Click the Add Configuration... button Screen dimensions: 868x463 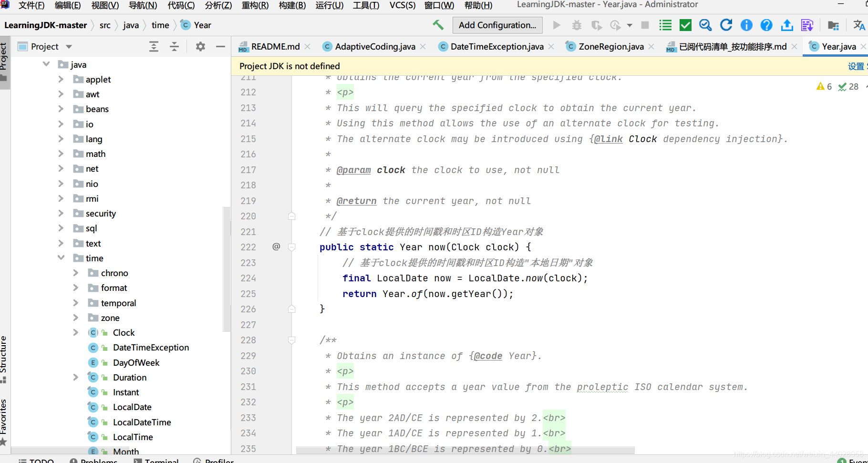click(497, 25)
